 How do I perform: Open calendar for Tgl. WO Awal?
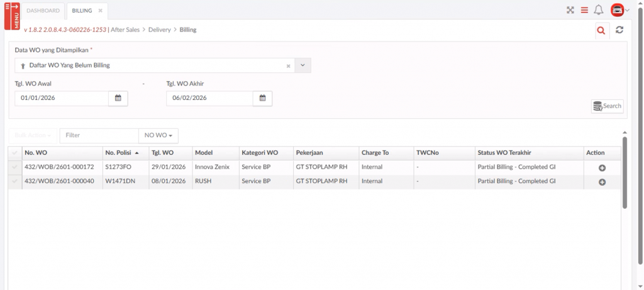coord(118,98)
